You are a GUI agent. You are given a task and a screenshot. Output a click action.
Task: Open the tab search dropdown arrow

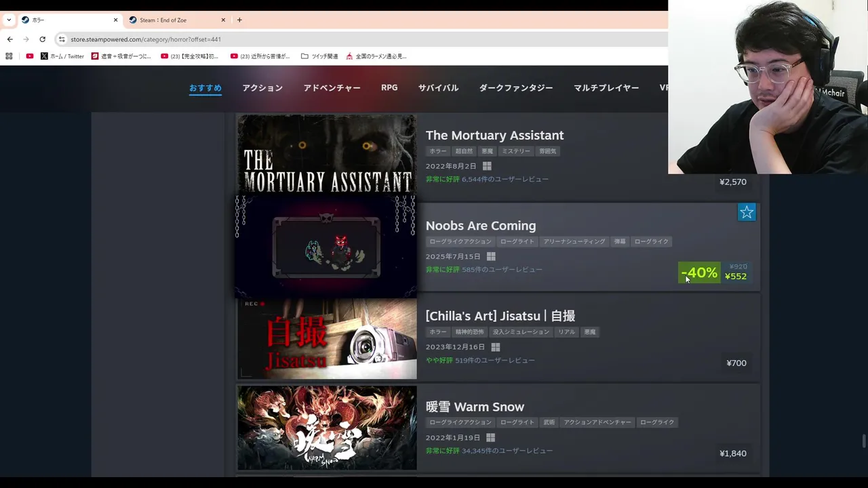8,20
